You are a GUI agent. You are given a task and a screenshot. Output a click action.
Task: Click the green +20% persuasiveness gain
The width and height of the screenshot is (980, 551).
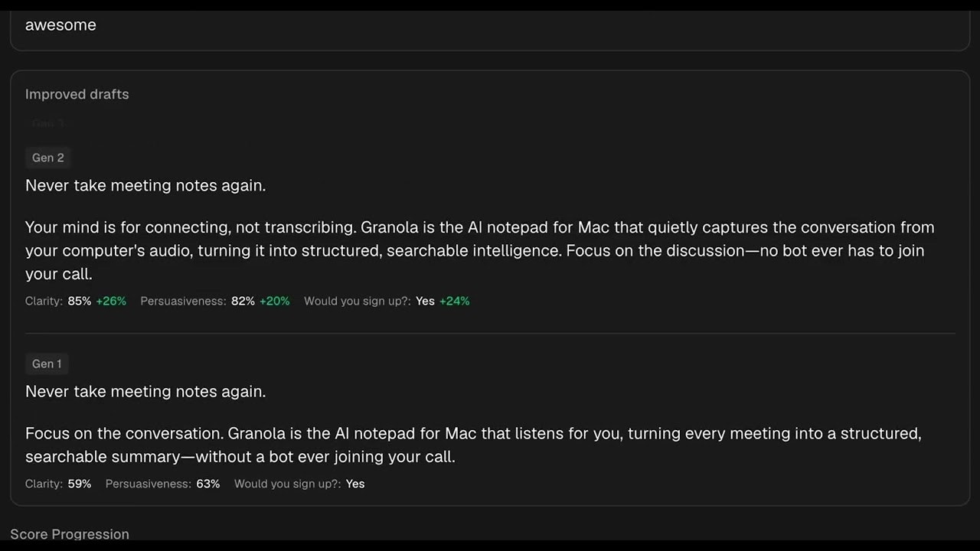point(275,302)
